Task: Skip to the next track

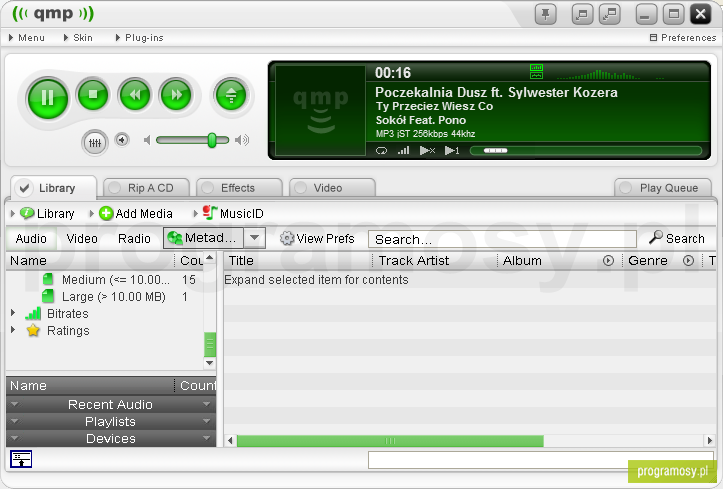Action: [x=176, y=95]
